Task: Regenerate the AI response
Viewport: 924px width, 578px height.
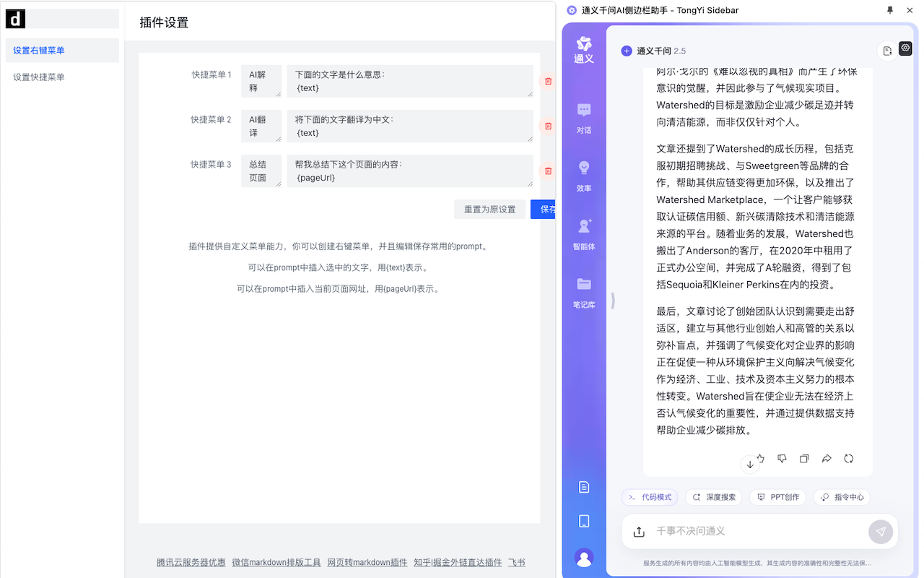Action: [x=848, y=458]
